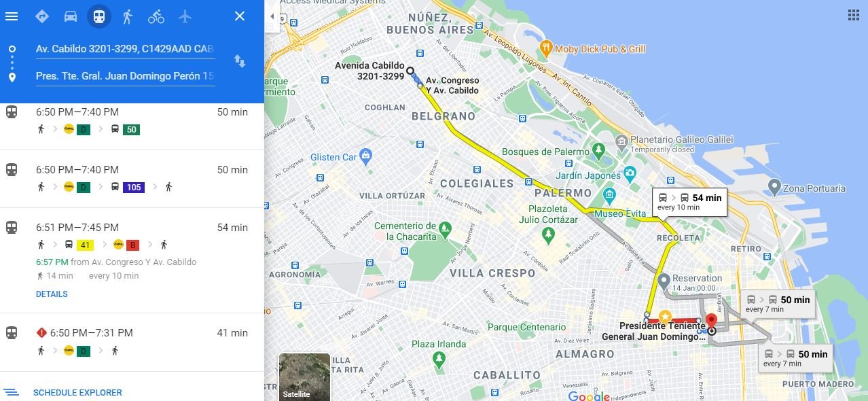This screenshot has width=868, height=401.
Task: Open Google apps grid
Action: tap(853, 16)
